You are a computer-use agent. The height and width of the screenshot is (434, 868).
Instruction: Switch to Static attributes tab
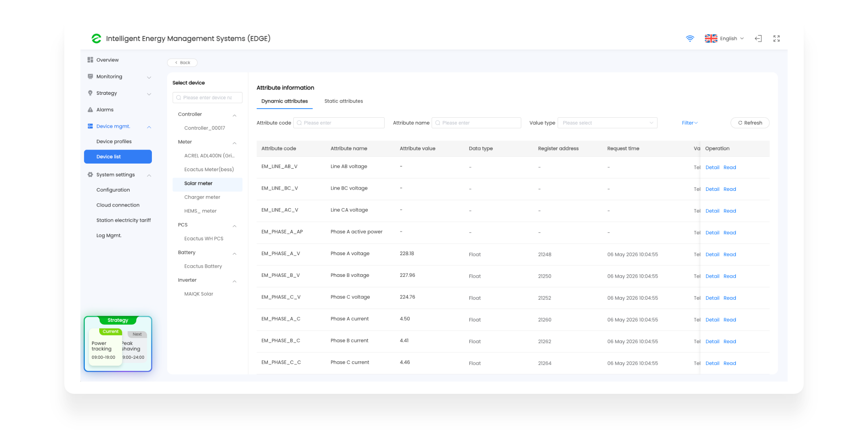(344, 101)
